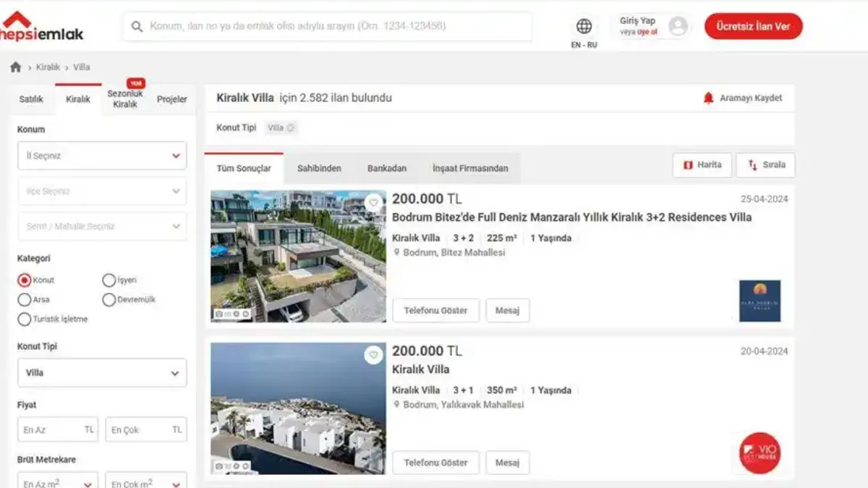The height and width of the screenshot is (488, 868).
Task: Show the İnşaat Firmasından tab
Action: (470, 168)
